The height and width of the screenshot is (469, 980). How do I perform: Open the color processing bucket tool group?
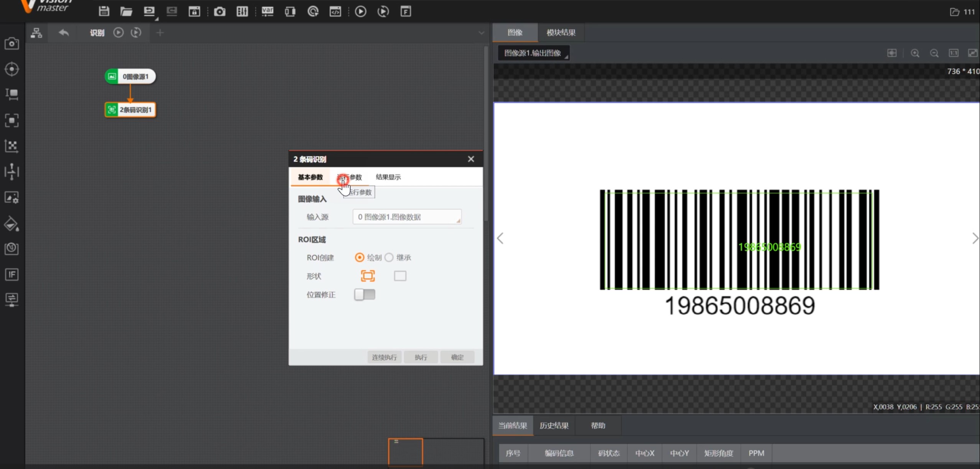point(12,224)
